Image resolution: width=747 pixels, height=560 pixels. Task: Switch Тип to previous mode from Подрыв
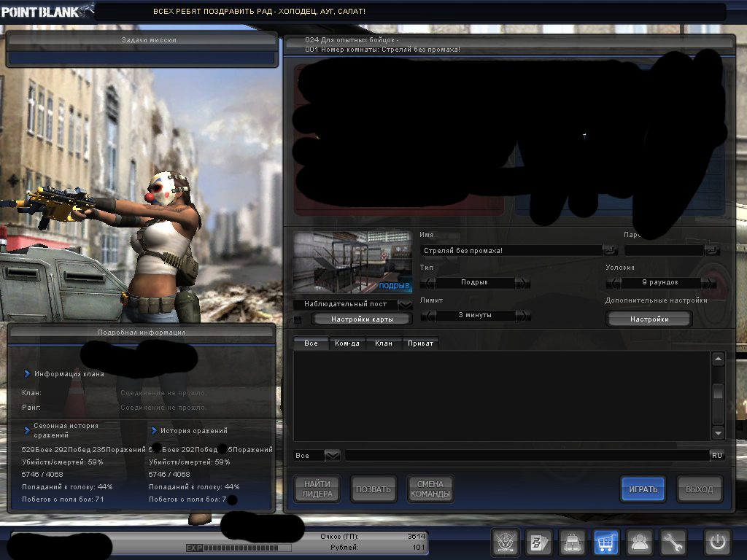click(427, 282)
